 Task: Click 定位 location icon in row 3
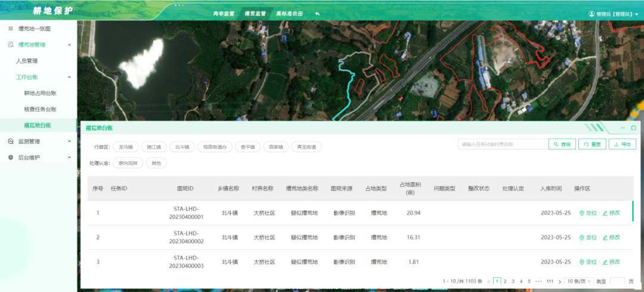582,262
